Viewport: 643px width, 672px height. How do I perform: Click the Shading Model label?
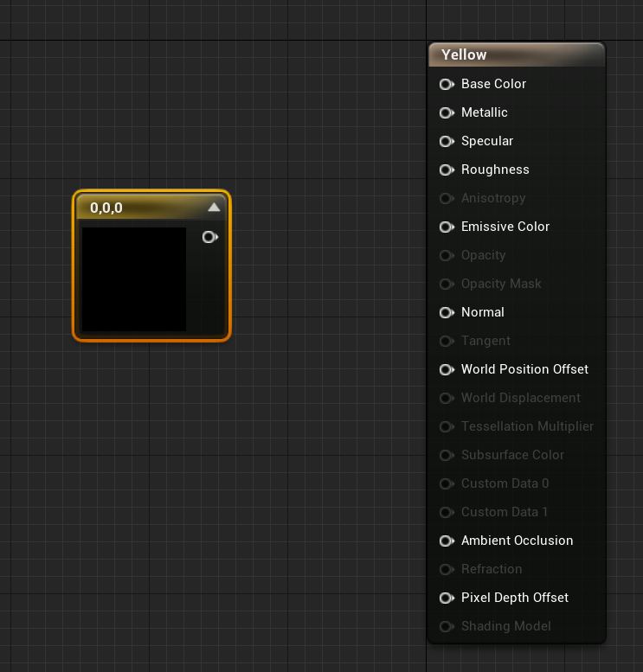(505, 626)
